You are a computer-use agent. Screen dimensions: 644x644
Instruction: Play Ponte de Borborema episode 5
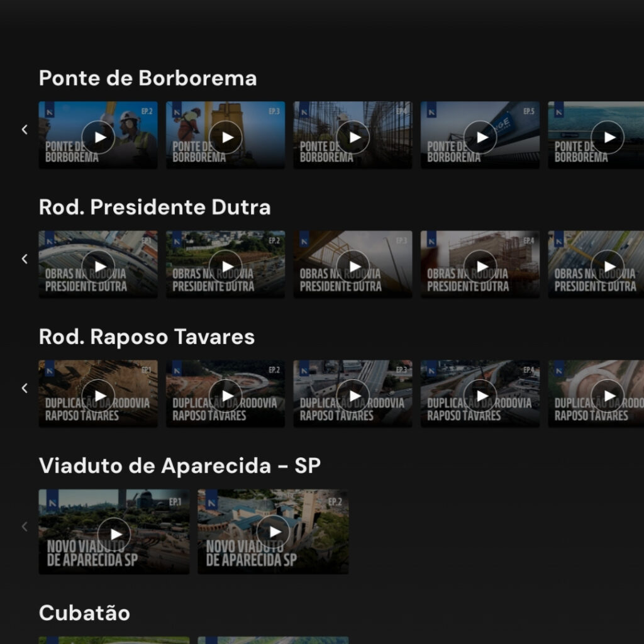[480, 137]
